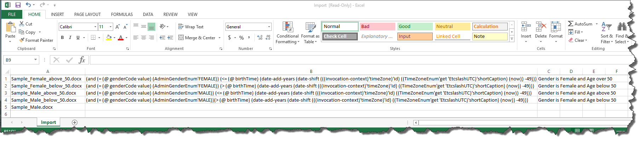Click the AutoSum sigma icon
The image size is (644, 142).
tap(570, 24)
